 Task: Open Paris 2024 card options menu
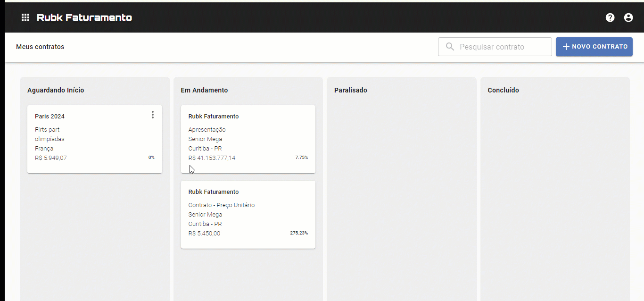[x=152, y=115]
